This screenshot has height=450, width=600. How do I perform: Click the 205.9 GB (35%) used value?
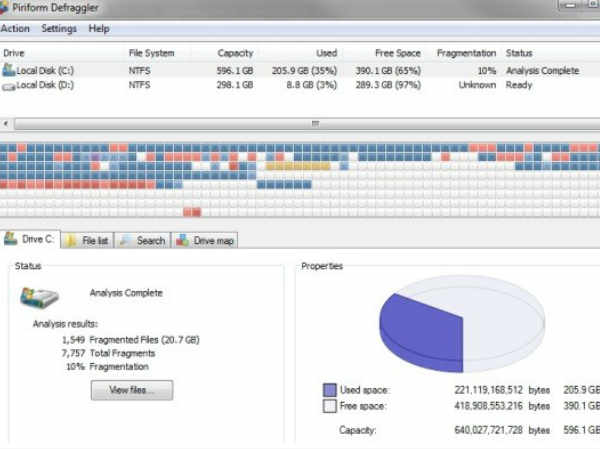point(305,71)
